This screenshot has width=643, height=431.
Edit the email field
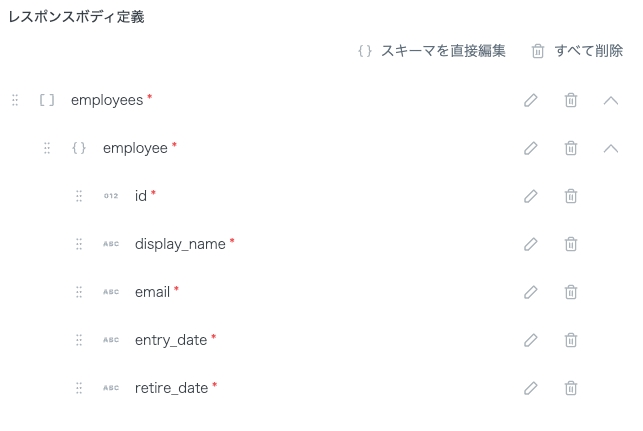pyautogui.click(x=531, y=292)
